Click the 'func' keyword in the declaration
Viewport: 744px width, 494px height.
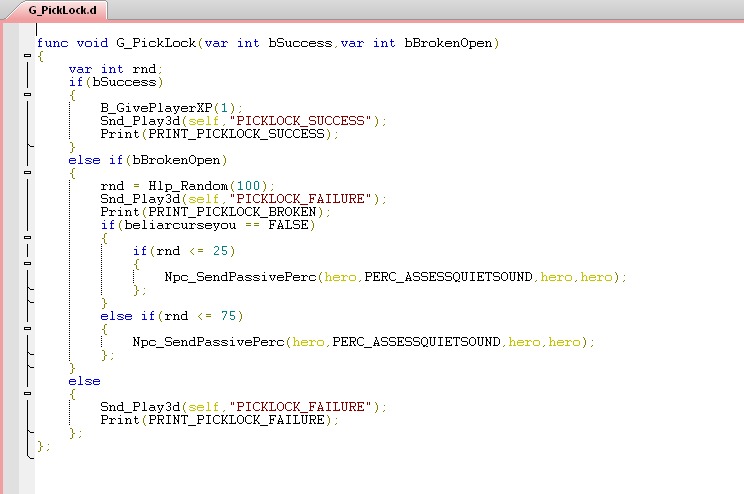tap(53, 43)
